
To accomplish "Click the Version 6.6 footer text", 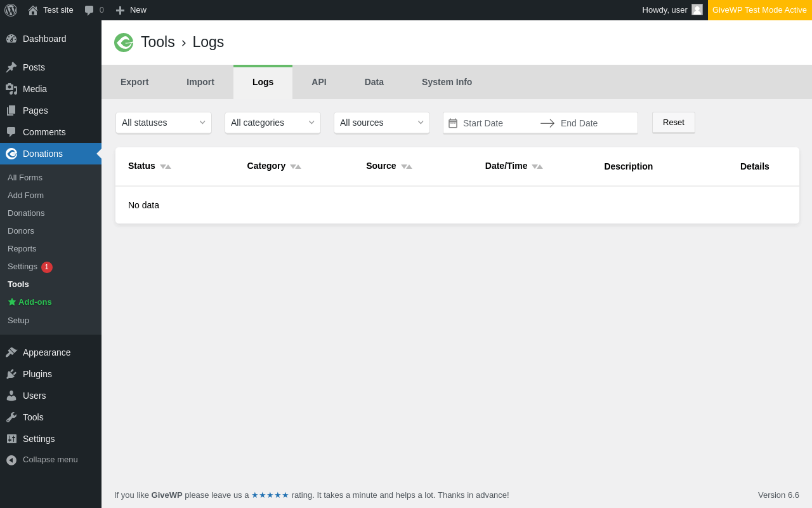I will [778, 495].
